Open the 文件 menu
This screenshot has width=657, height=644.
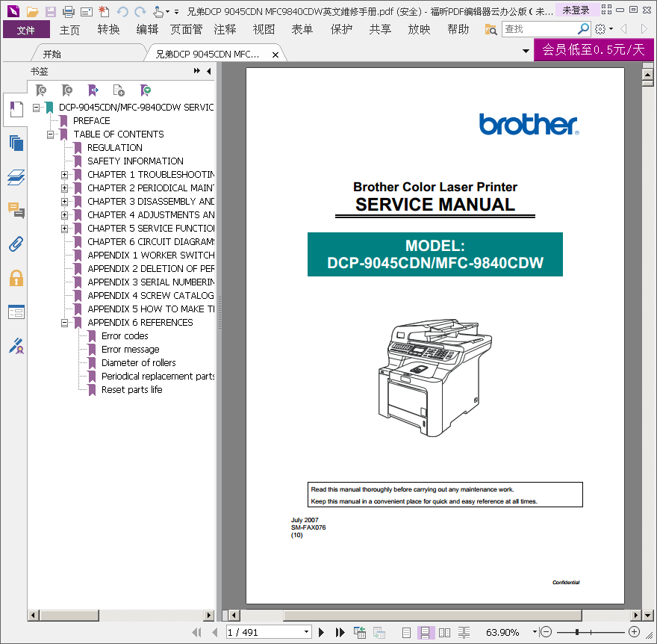(26, 30)
